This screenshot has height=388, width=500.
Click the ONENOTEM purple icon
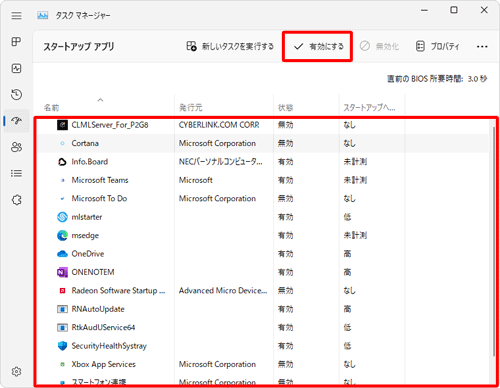pyautogui.click(x=62, y=272)
